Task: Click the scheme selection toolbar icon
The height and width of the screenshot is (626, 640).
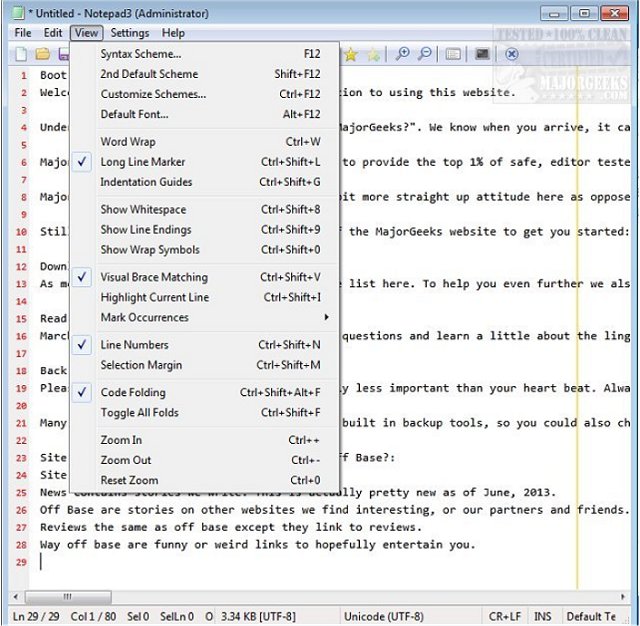Action: tap(453, 54)
